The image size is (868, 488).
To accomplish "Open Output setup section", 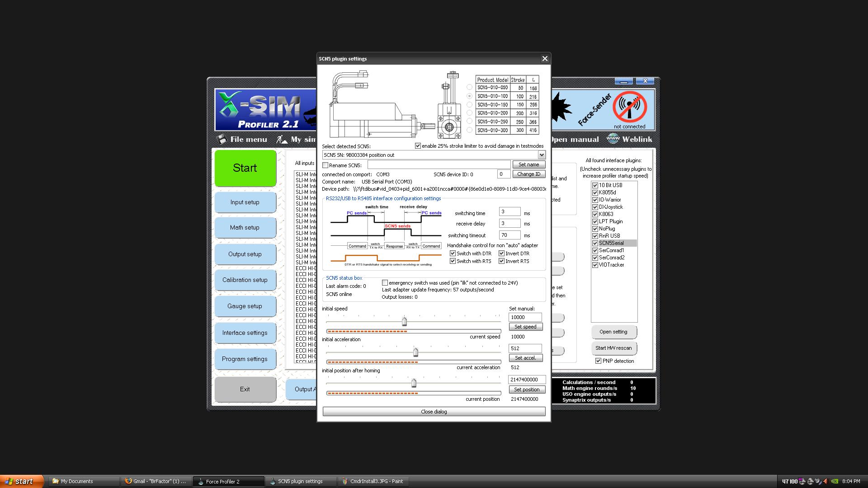I will 245,254.
